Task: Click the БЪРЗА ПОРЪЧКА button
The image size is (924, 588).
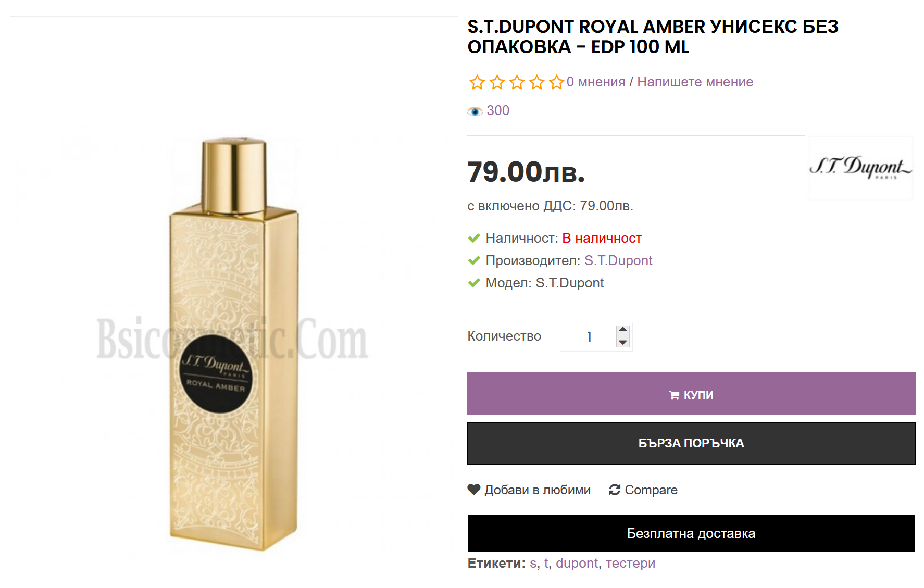Action: (691, 443)
